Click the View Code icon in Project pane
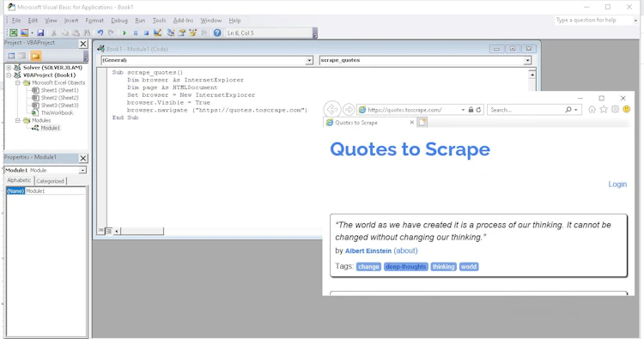Screen dimensions: 644x339 tap(11, 56)
